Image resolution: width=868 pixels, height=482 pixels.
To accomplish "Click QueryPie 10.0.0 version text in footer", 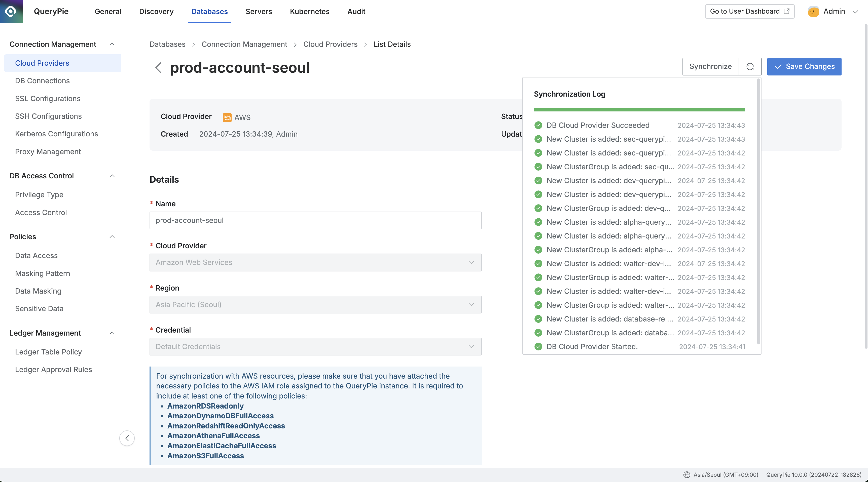I will pyautogui.click(x=814, y=475).
